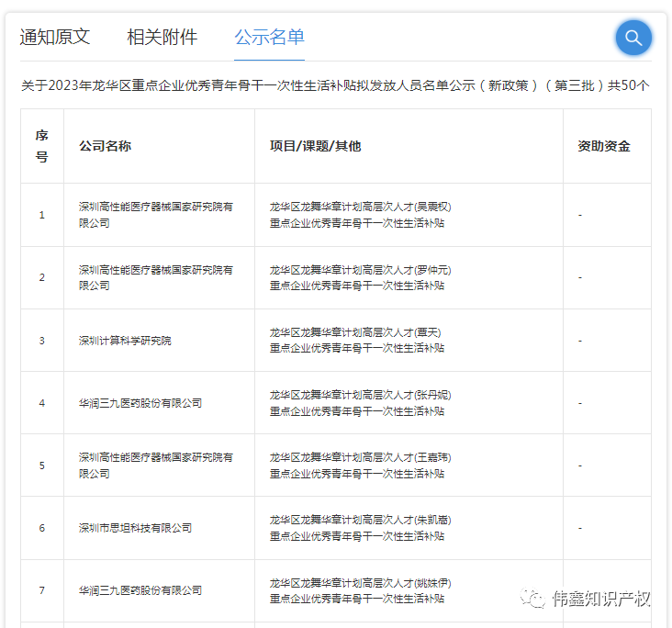Select the 公示名单 tab
672x628 pixels.
(269, 38)
